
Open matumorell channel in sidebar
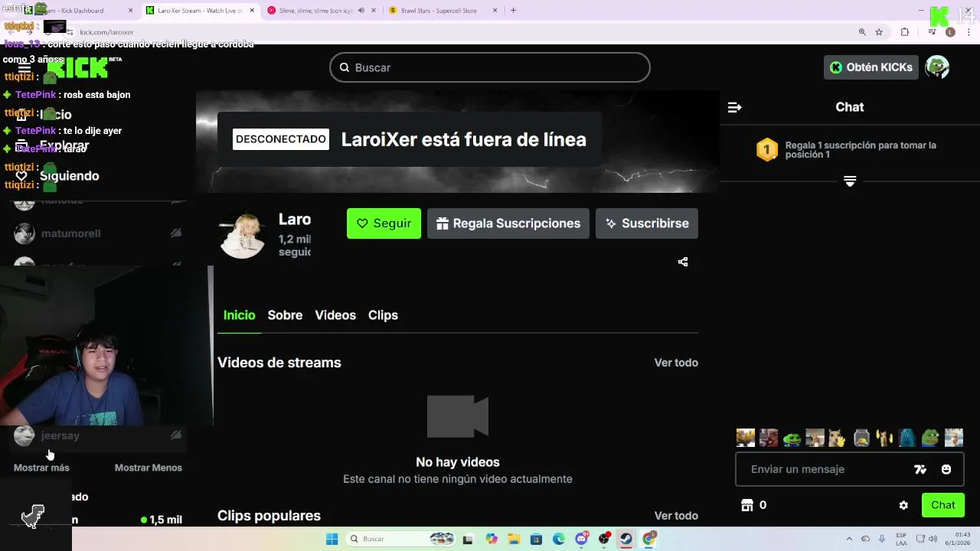pyautogui.click(x=98, y=233)
